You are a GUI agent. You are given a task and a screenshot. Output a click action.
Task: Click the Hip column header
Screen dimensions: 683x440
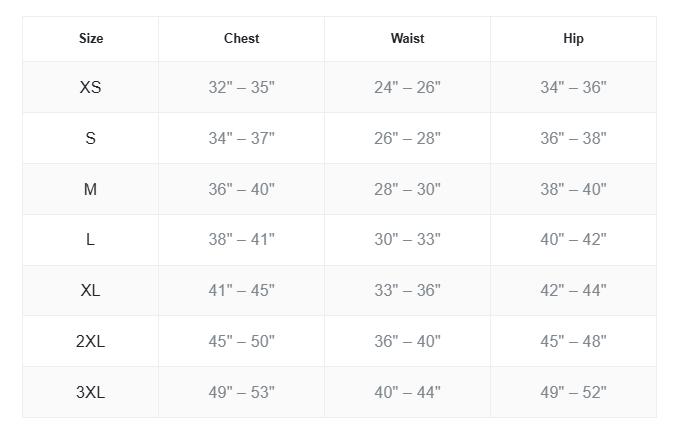573,39
